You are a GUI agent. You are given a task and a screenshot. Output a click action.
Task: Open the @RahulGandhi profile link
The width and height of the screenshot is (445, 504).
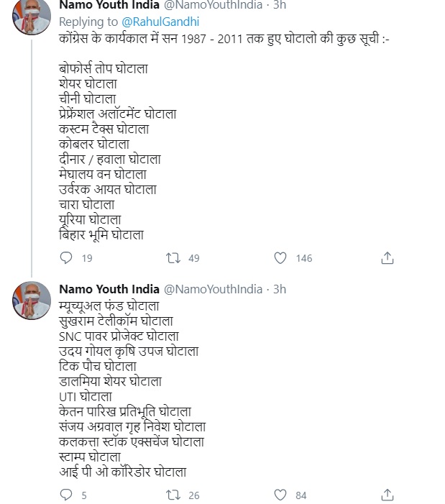coord(160,22)
